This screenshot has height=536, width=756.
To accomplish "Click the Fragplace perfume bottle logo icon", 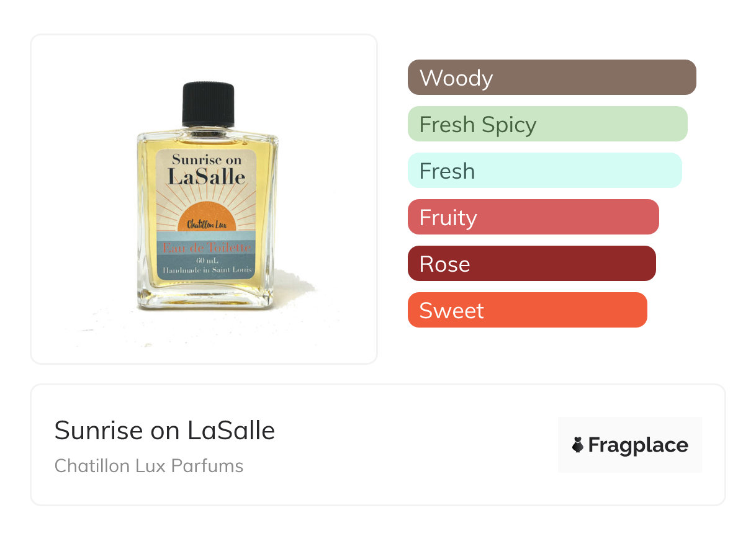I will (578, 445).
